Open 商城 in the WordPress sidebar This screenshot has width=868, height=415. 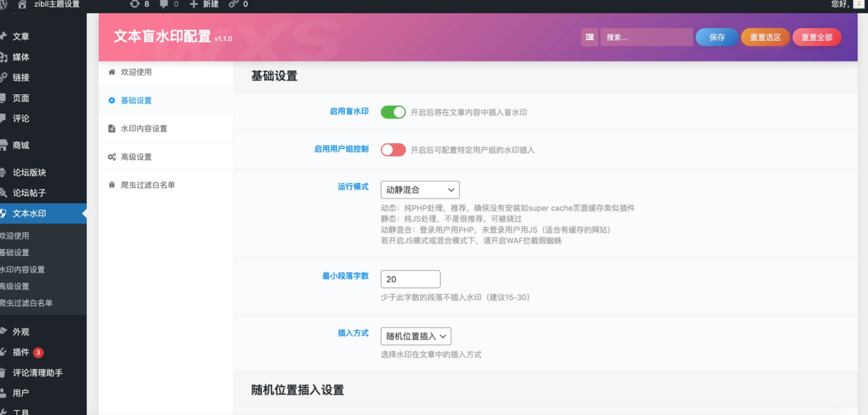(x=21, y=145)
